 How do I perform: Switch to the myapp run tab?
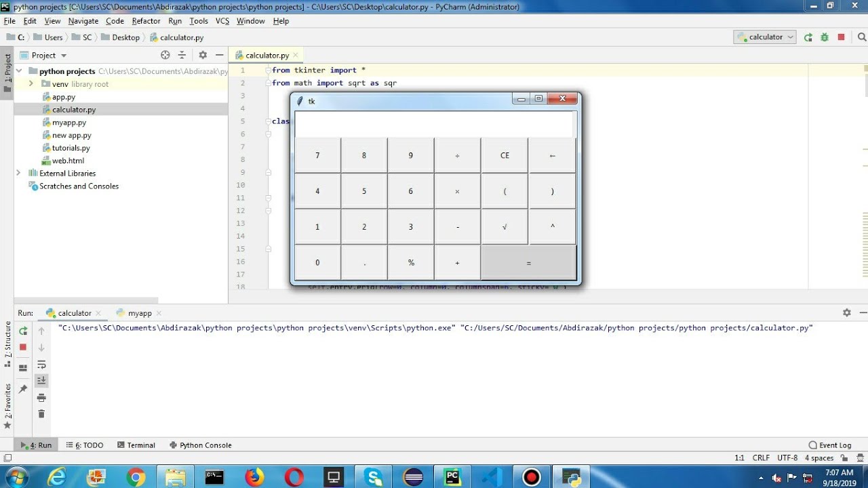point(140,313)
